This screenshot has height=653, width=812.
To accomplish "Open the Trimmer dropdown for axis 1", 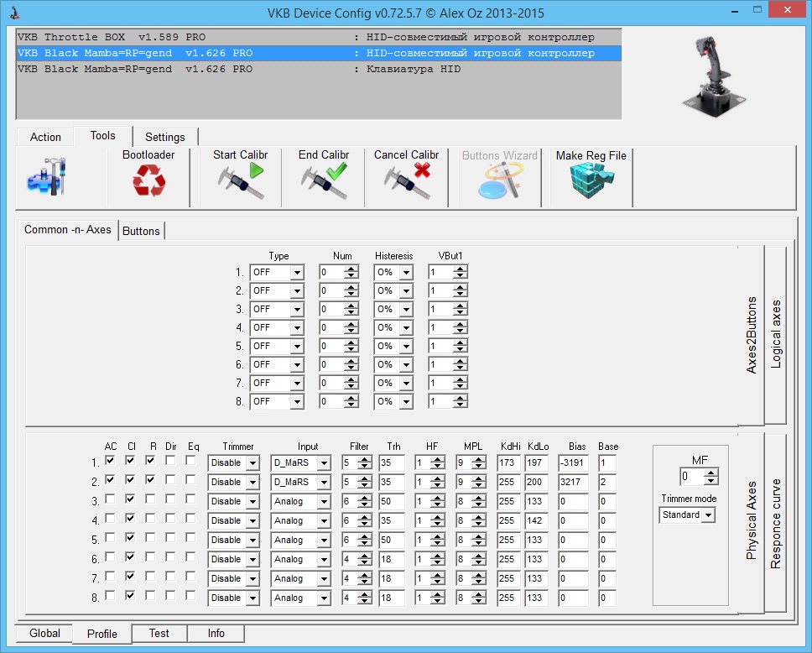I will click(x=252, y=463).
